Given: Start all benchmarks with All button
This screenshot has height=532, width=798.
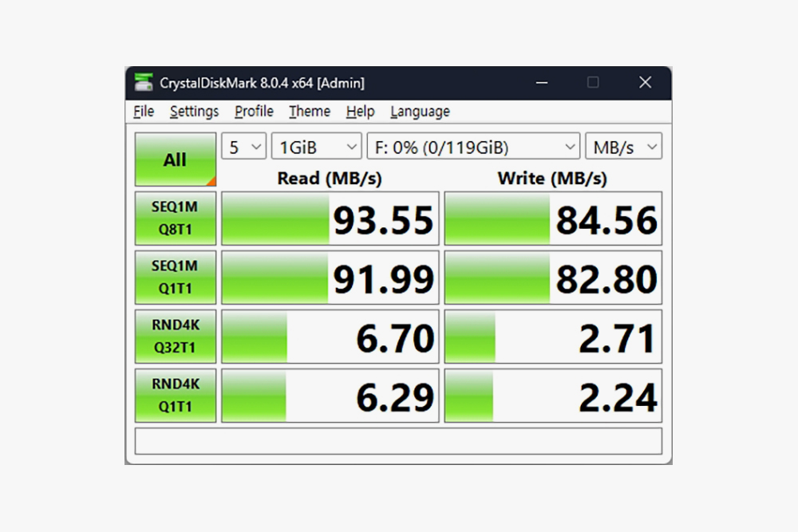Looking at the screenshot, I should pos(176,160).
